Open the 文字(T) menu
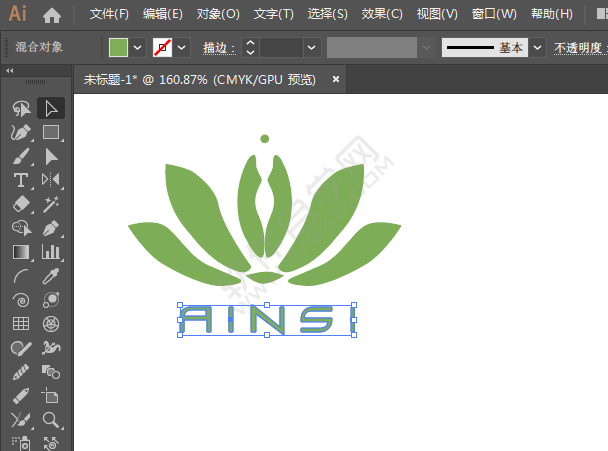This screenshot has height=451, width=608. 274,14
